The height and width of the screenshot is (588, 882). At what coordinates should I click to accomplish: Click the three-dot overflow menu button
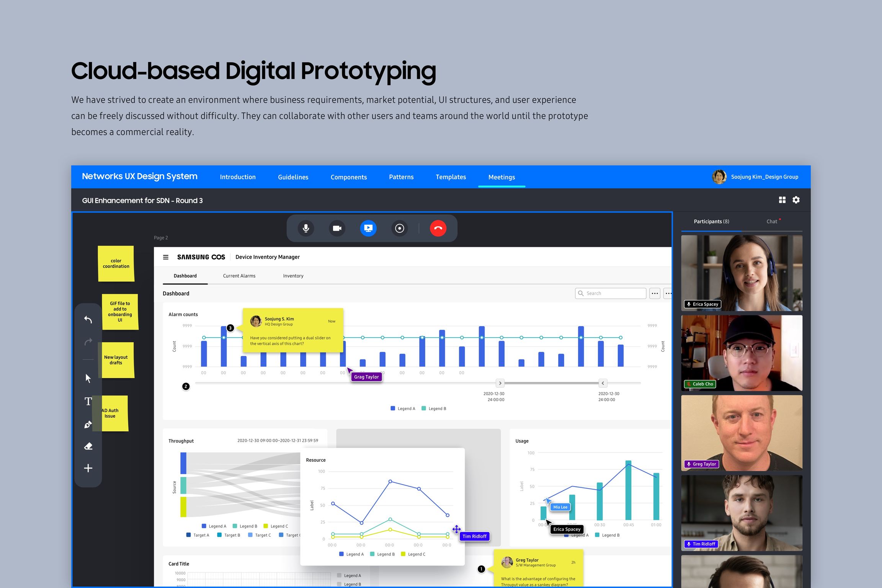(x=654, y=293)
